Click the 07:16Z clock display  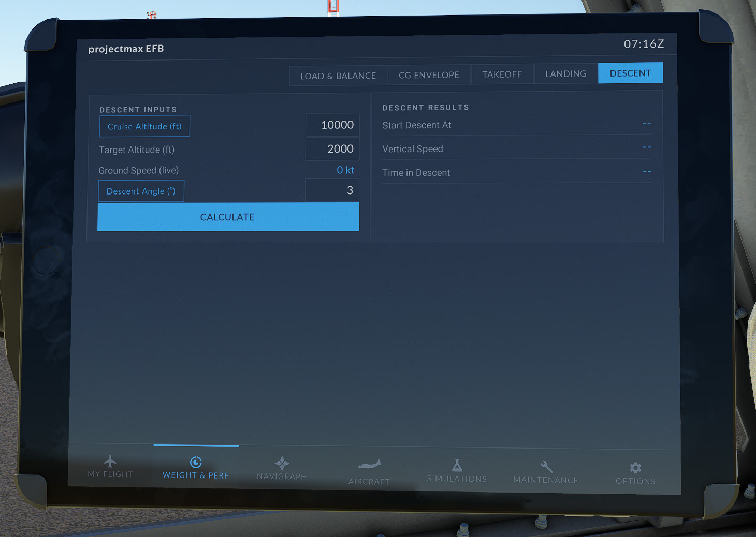tap(644, 44)
